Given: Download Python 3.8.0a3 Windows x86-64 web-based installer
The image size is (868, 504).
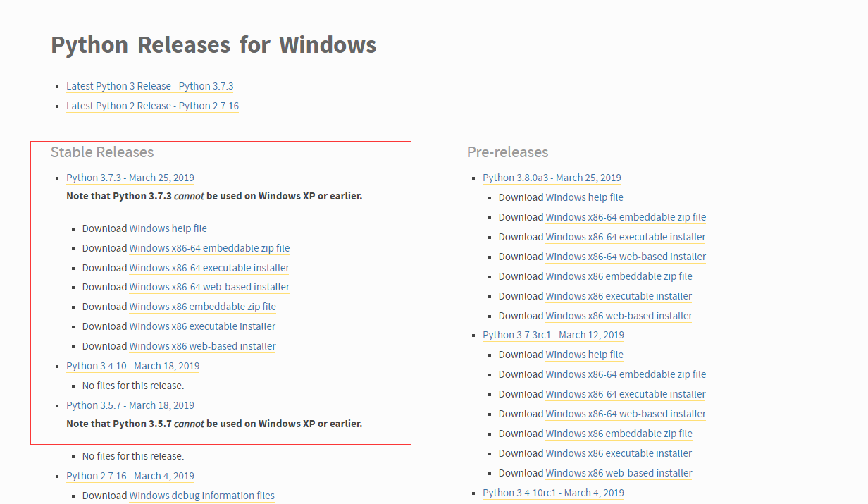Looking at the screenshot, I should pyautogui.click(x=626, y=257).
